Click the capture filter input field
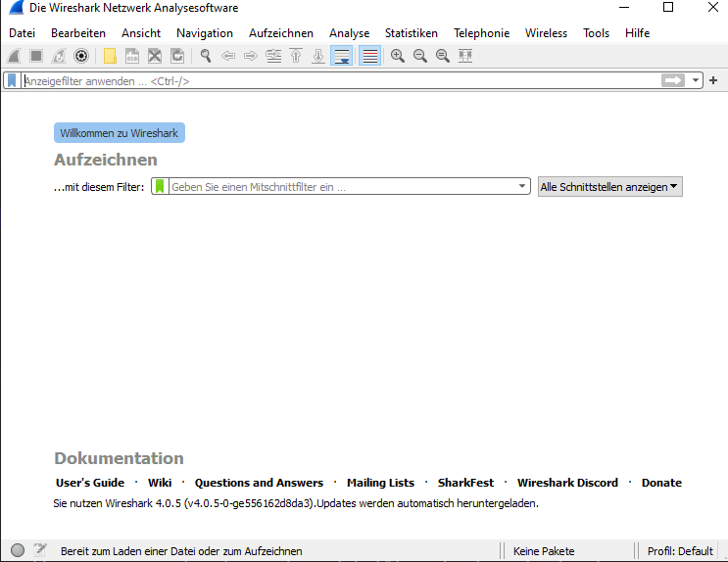Image resolution: width=728 pixels, height=562 pixels. (343, 187)
